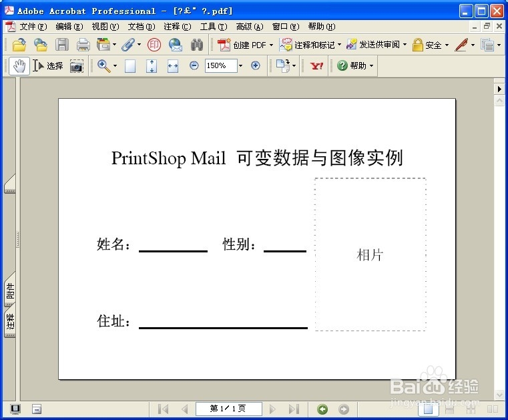Toggle full screen view icon at bottom left
This screenshot has height=420, width=508.
(15, 409)
